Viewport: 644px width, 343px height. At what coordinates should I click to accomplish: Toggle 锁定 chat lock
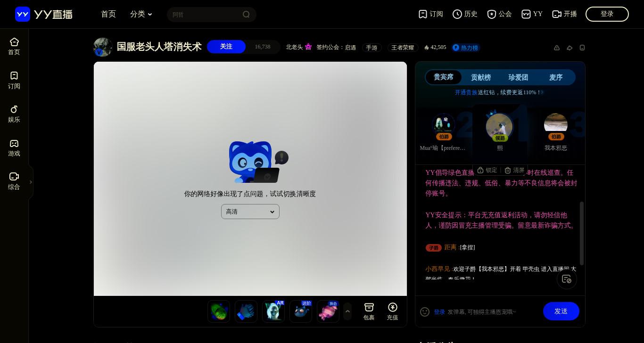487,170
